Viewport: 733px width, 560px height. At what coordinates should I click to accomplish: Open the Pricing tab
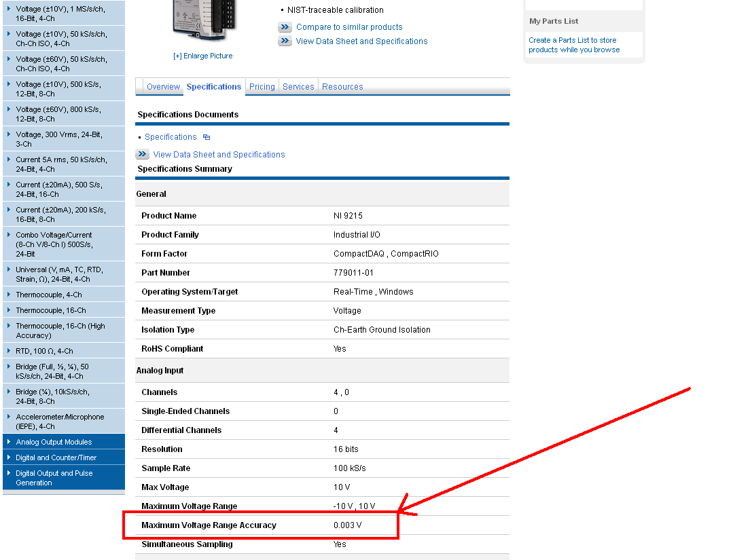click(262, 86)
